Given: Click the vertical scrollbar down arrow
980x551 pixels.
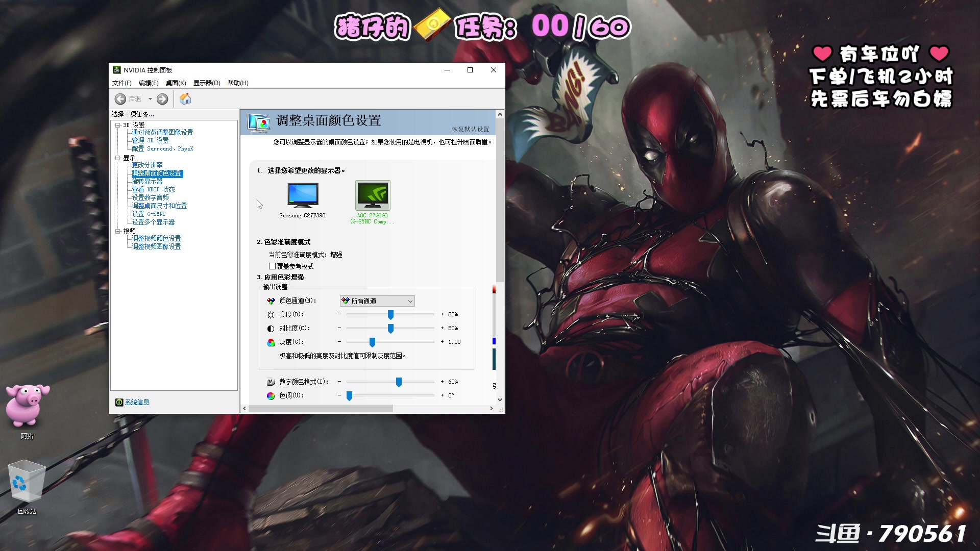Looking at the screenshot, I should pos(500,400).
